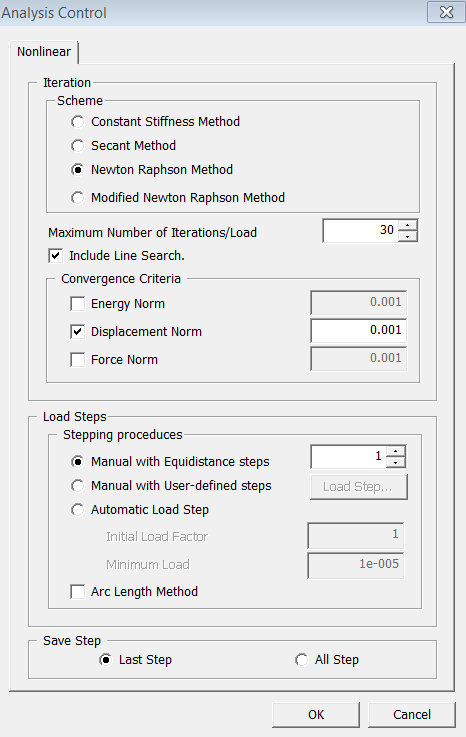Increase equidistance steps with up arrow

coord(396,451)
